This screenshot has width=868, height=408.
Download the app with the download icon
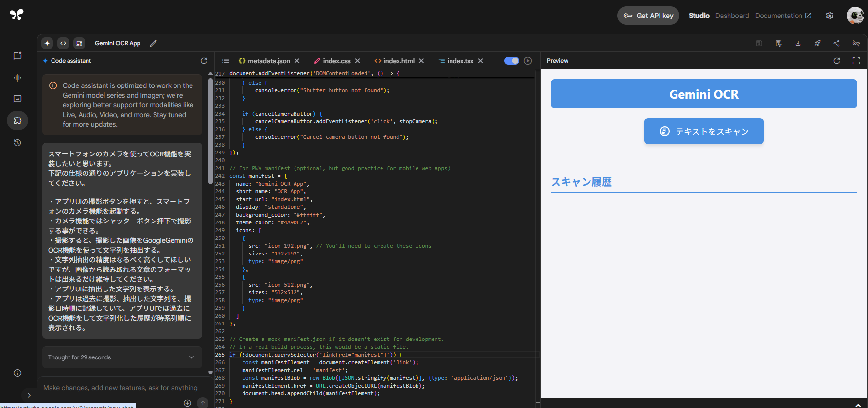pos(798,43)
